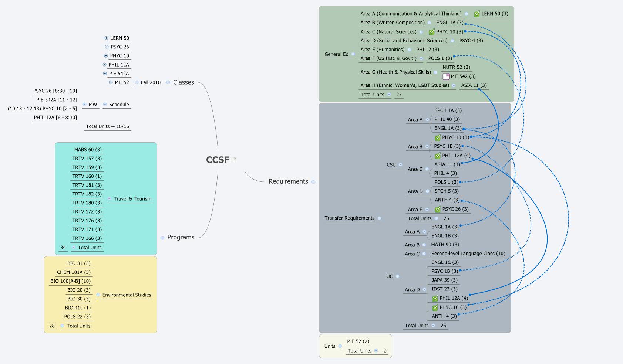623x364 pixels.
Task: Expand the P E 542A class topic
Action: [x=105, y=74]
